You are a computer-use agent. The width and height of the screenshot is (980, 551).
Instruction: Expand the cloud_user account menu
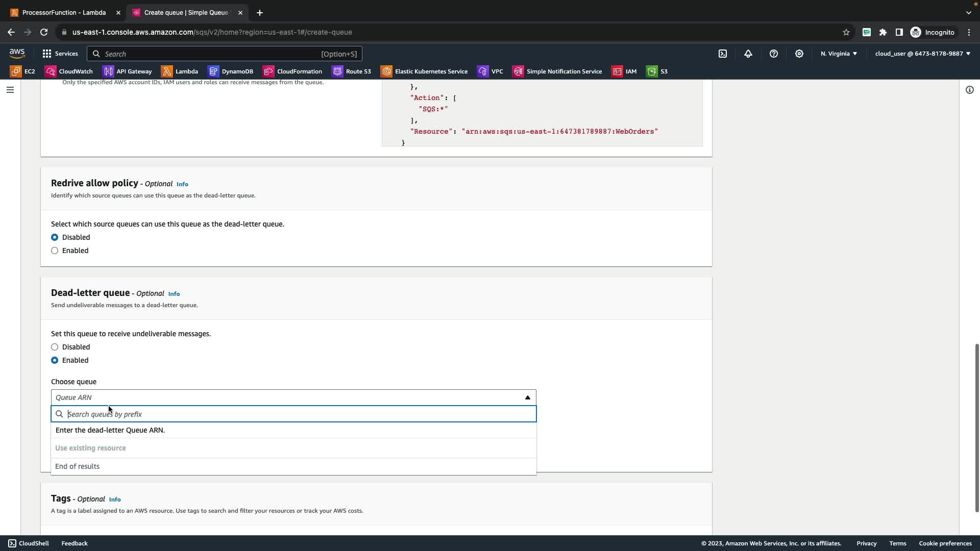(922, 54)
